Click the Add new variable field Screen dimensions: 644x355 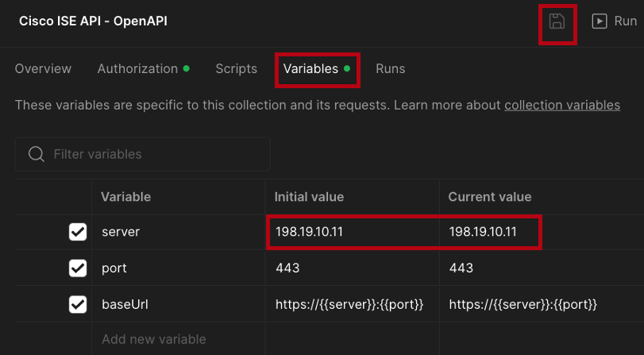(179, 339)
